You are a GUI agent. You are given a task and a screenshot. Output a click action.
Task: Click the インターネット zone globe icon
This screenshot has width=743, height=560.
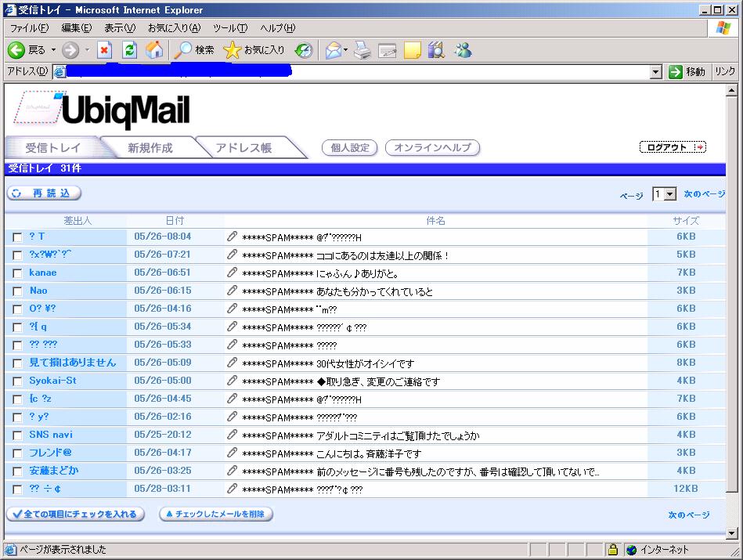(x=631, y=550)
